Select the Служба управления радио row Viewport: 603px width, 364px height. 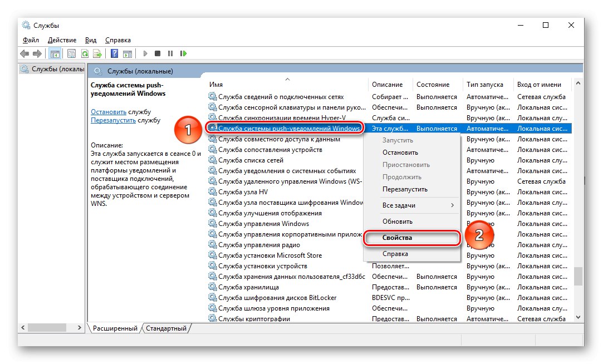(259, 244)
